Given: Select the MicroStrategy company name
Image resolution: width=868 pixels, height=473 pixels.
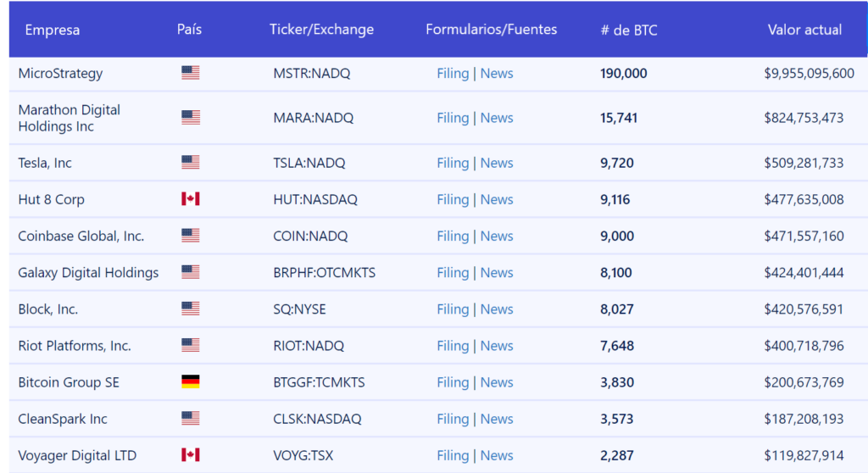Looking at the screenshot, I should 60,74.
